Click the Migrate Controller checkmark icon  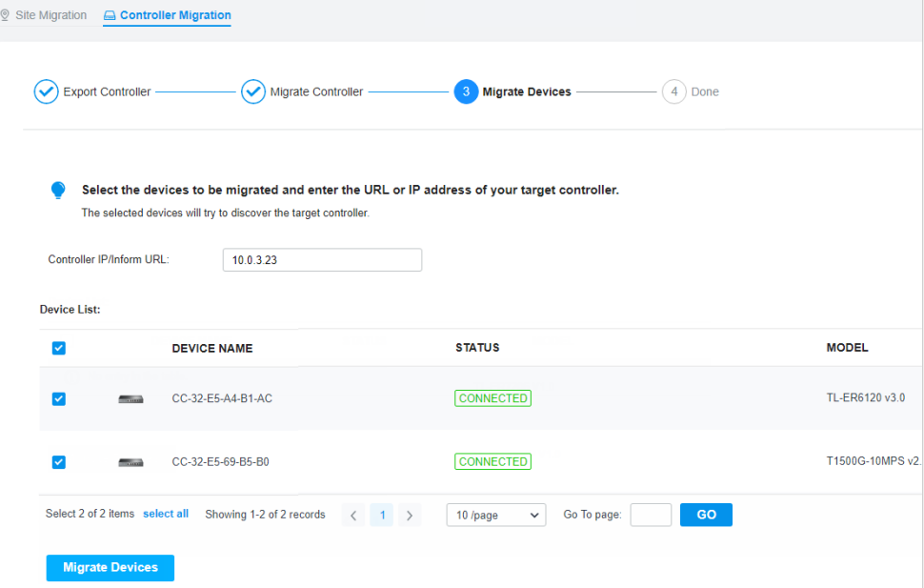253,91
